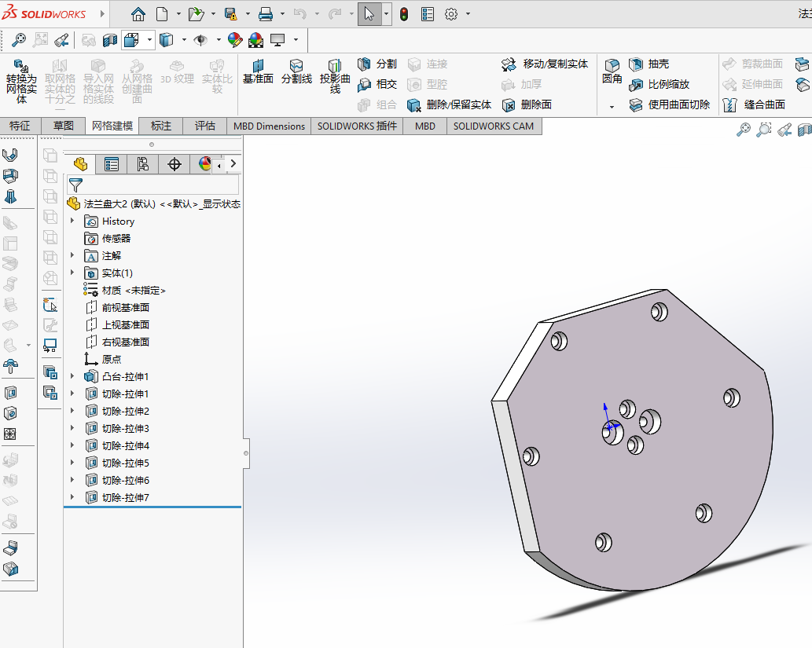
Task: Click the feature tree filter field
Action: coord(157,185)
